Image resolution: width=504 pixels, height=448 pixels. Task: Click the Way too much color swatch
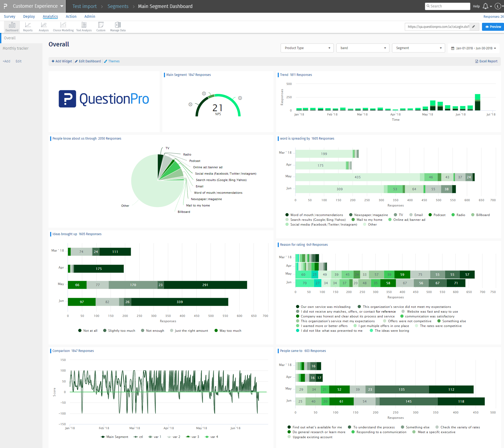[216, 331]
